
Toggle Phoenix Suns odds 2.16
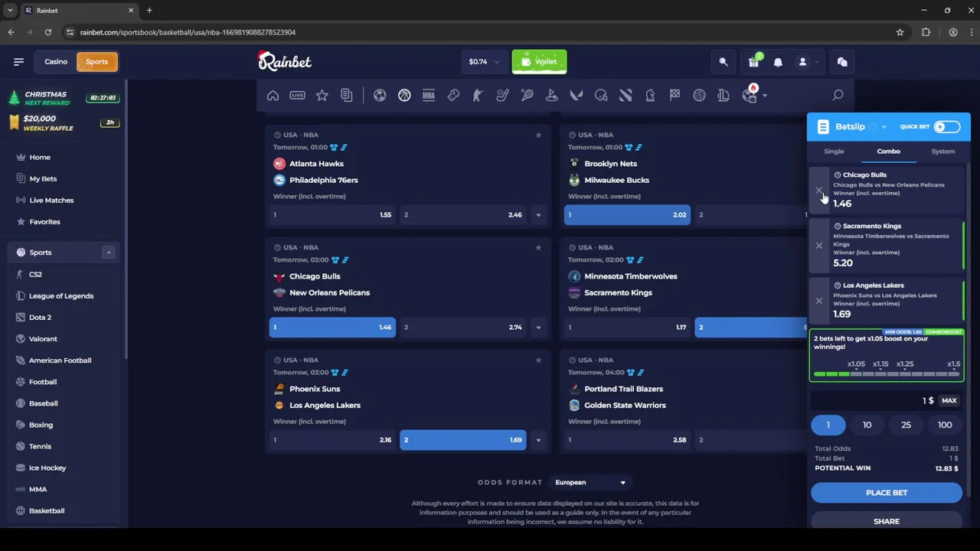click(x=332, y=440)
